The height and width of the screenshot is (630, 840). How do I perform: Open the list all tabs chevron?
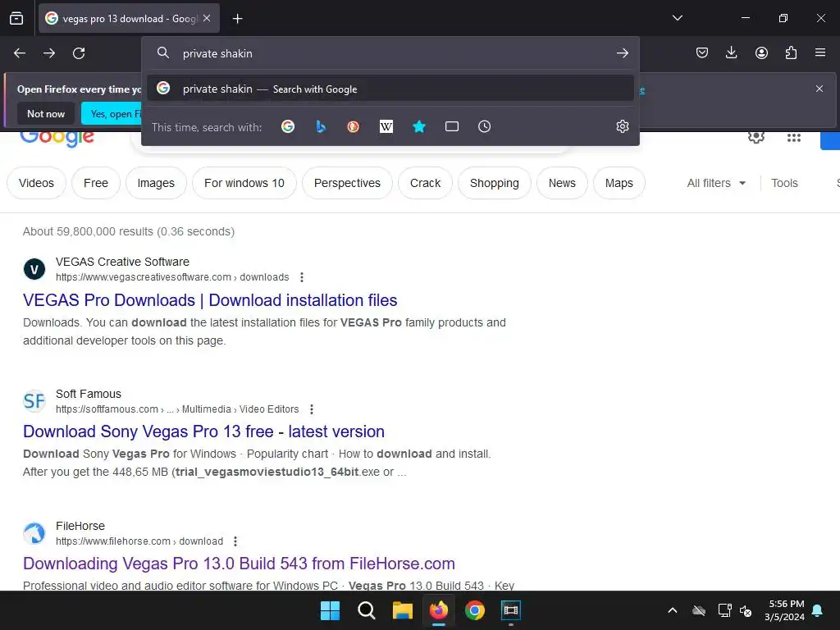677,18
